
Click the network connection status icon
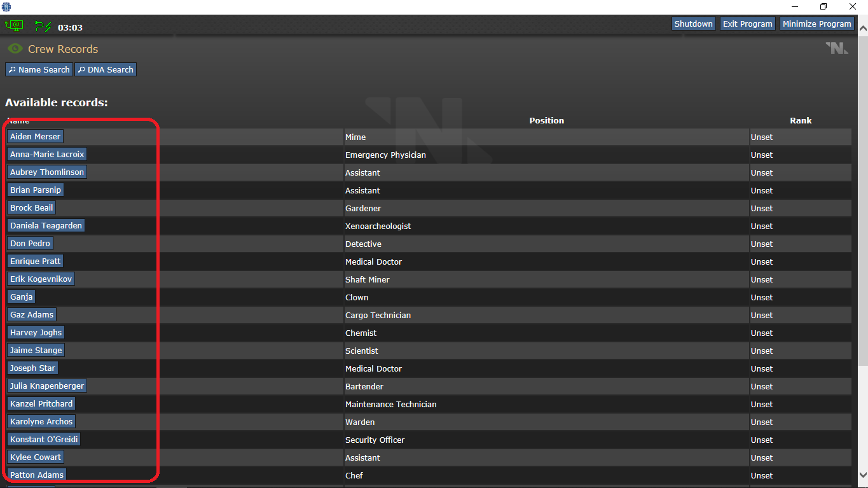pos(14,26)
